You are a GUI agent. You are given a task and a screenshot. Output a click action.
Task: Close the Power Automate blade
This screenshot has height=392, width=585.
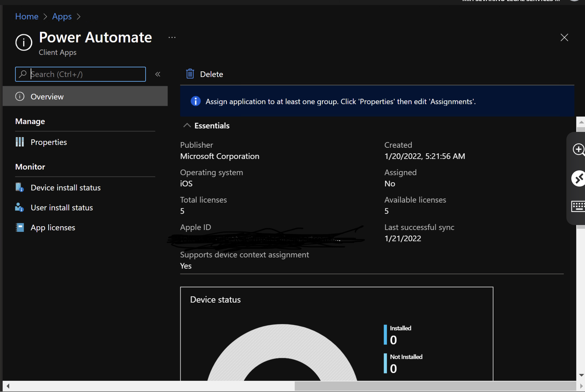pos(564,38)
